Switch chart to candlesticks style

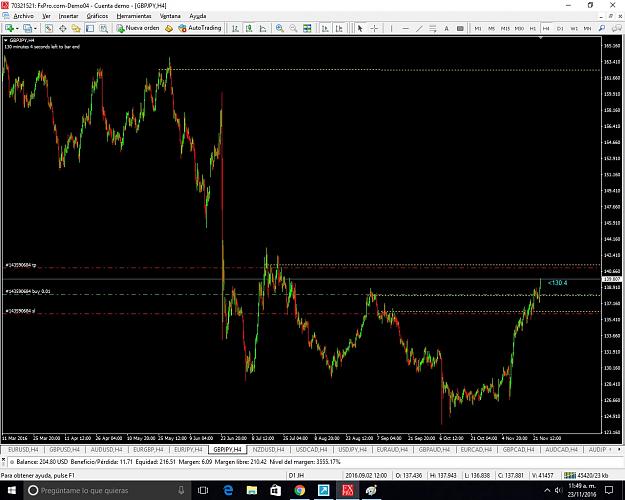(x=249, y=28)
